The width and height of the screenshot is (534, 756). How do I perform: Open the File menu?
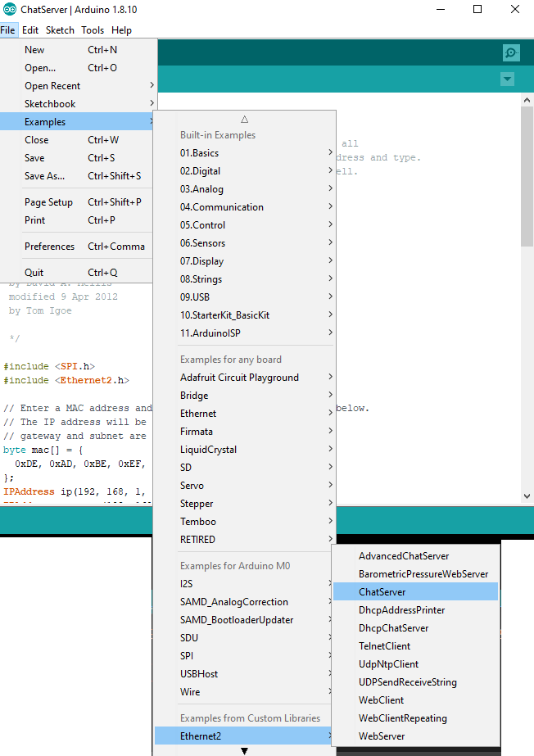pos(7,29)
